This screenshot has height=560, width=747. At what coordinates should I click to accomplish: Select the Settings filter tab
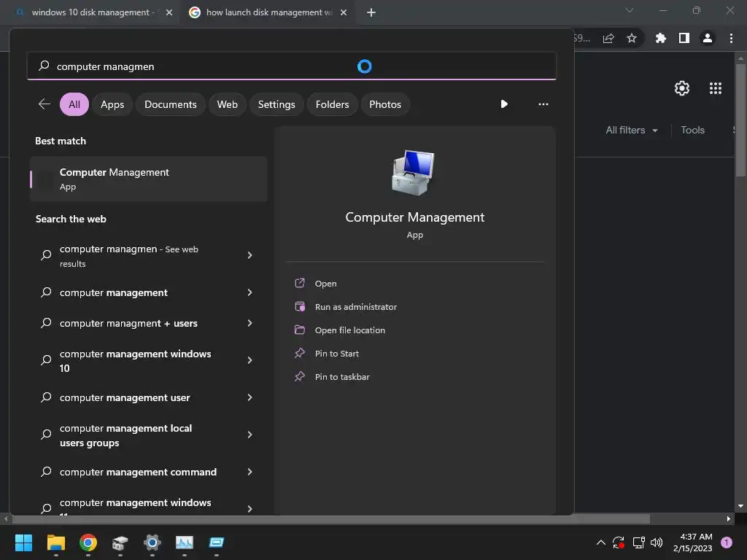276,104
